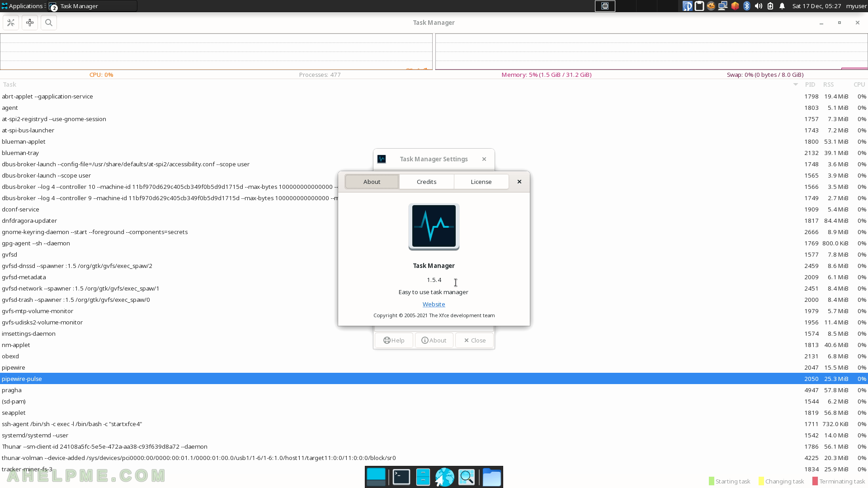Select the dconf-service process row
868x488 pixels.
tap(434, 209)
